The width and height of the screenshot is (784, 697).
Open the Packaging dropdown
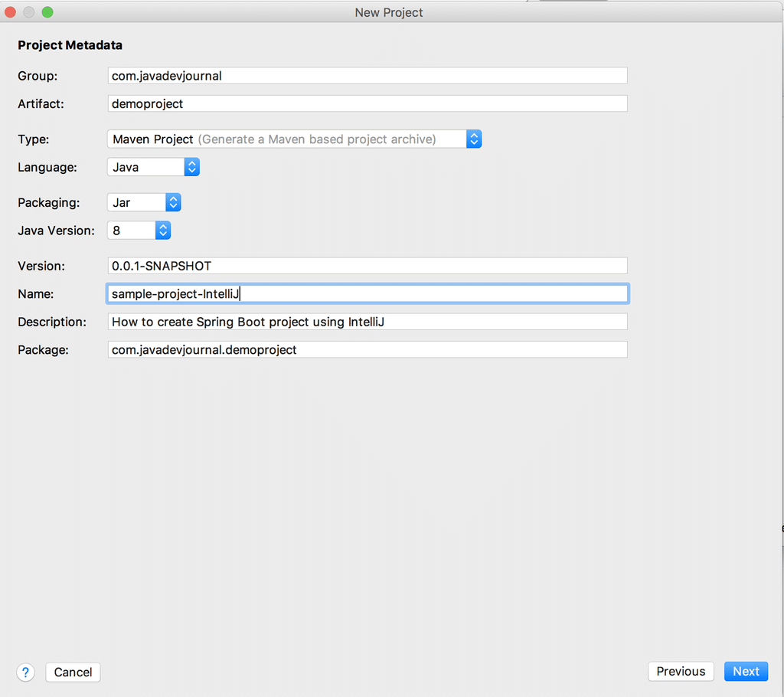pos(143,203)
